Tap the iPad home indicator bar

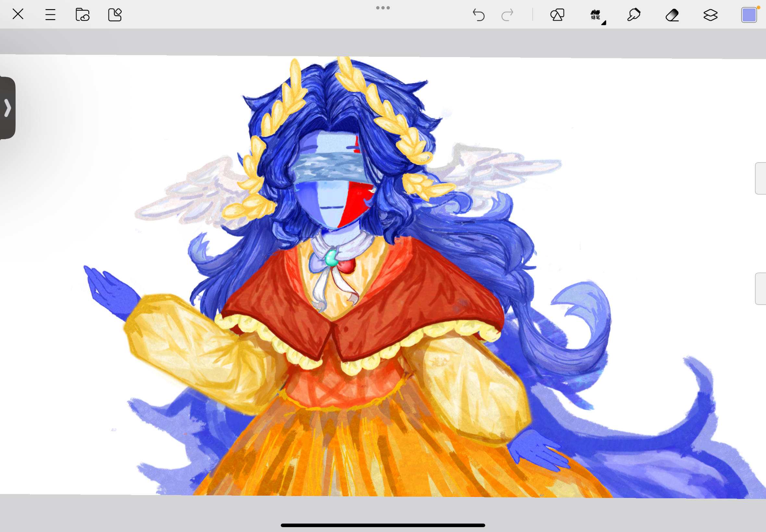tap(383, 525)
